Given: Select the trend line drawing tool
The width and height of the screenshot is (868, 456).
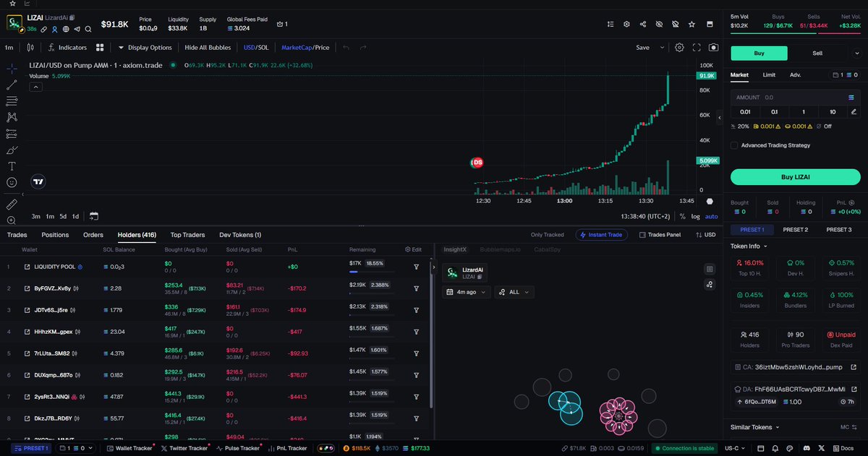Looking at the screenshot, I should pyautogui.click(x=12, y=85).
